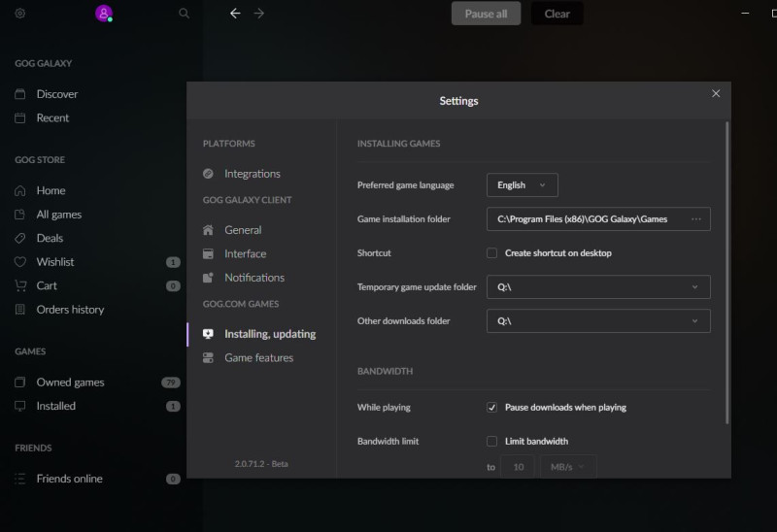
Task: Click the Discover icon in sidebar
Action: [x=19, y=94]
